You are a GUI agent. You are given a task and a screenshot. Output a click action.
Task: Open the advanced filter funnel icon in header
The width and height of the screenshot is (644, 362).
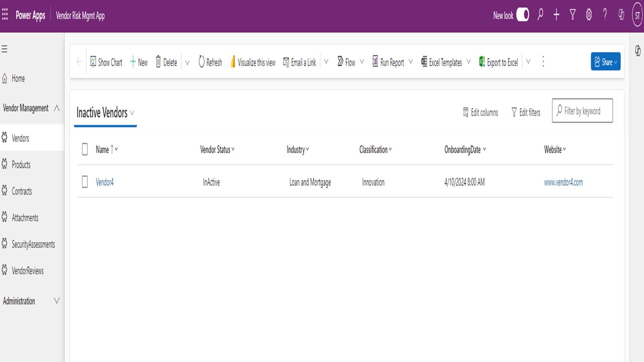[573, 15]
